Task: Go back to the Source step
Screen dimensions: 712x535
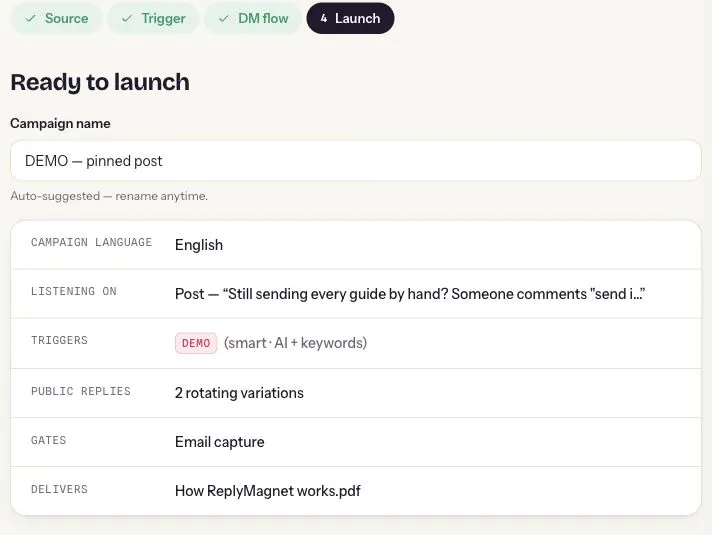Action: tap(56, 18)
